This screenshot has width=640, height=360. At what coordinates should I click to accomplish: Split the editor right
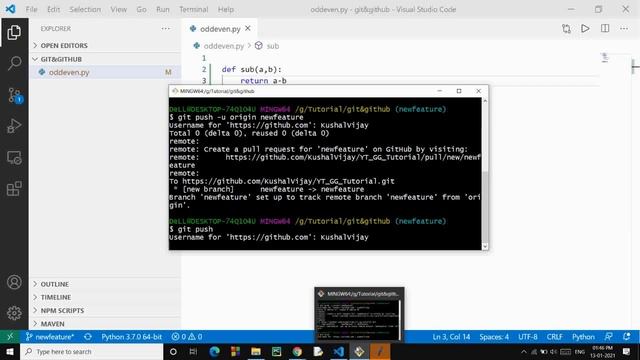pos(605,29)
